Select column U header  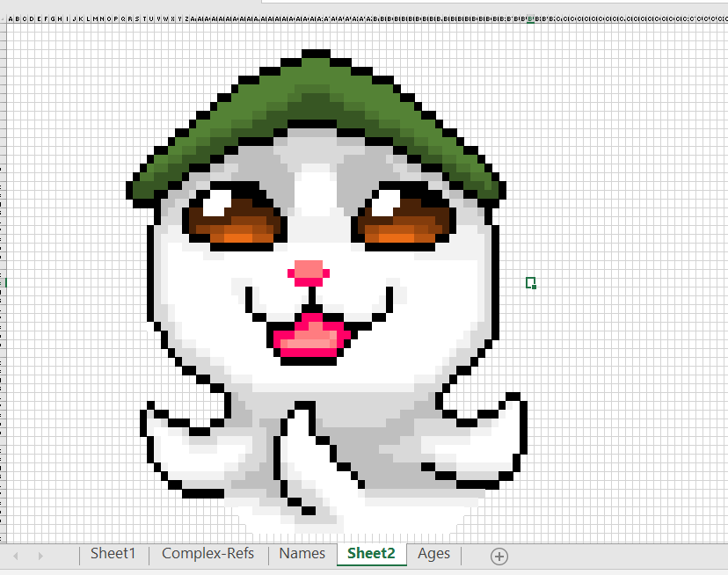point(151,19)
